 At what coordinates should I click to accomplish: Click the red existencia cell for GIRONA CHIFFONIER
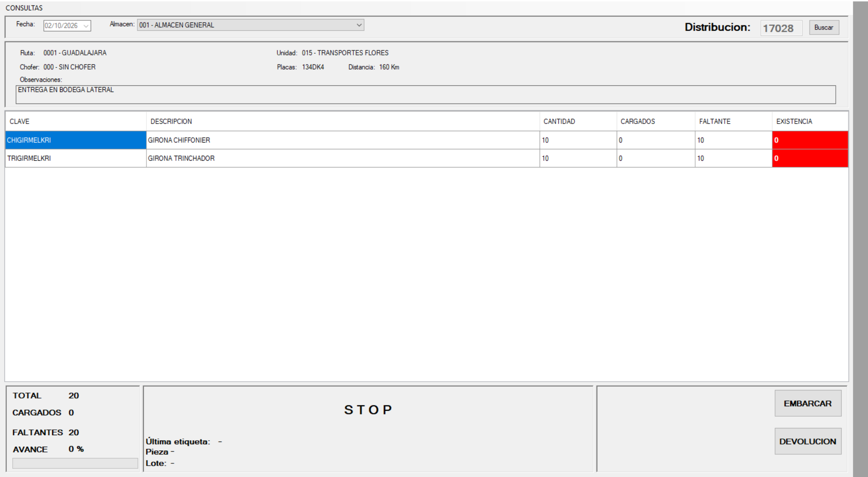(810, 140)
